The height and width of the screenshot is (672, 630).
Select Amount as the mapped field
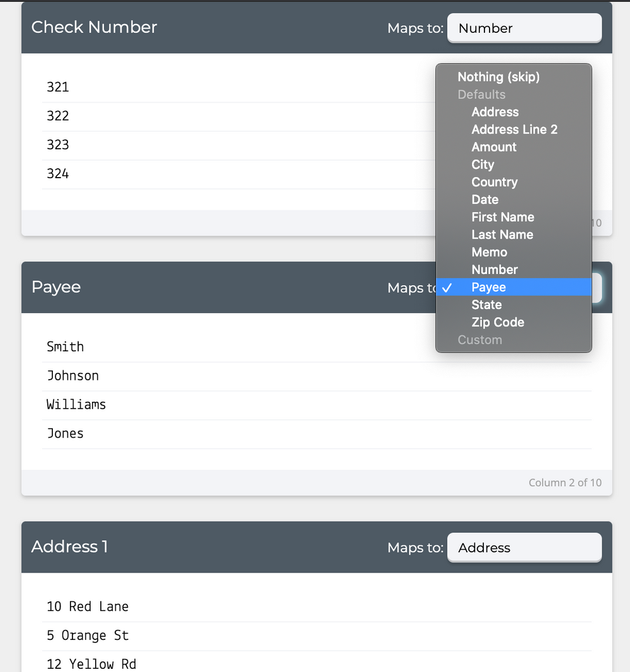pyautogui.click(x=493, y=147)
